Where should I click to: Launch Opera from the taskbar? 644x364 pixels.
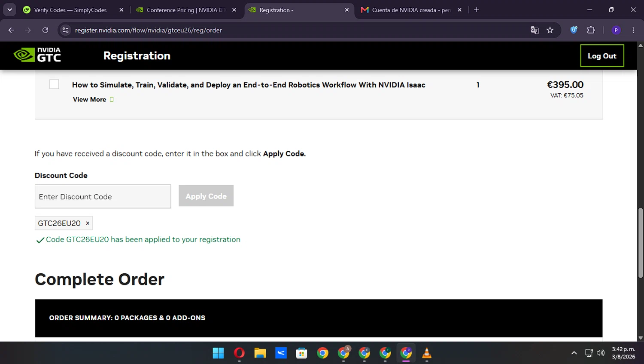pos(239,353)
